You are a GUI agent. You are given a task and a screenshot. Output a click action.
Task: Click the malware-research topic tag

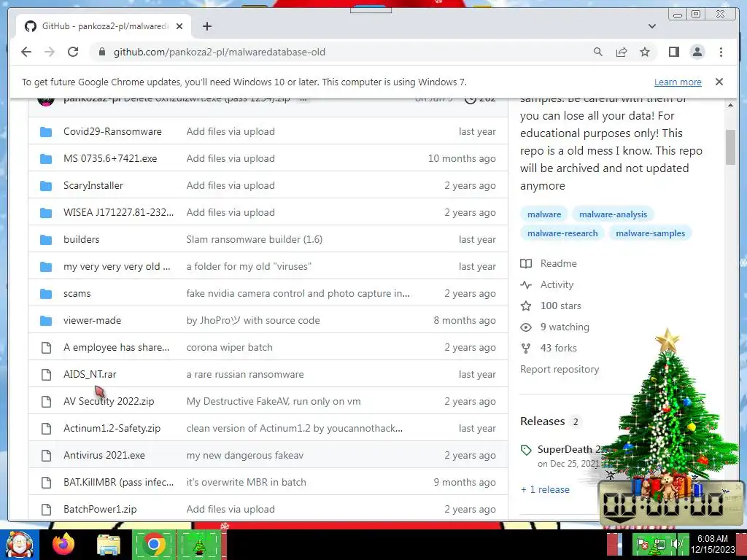point(562,233)
